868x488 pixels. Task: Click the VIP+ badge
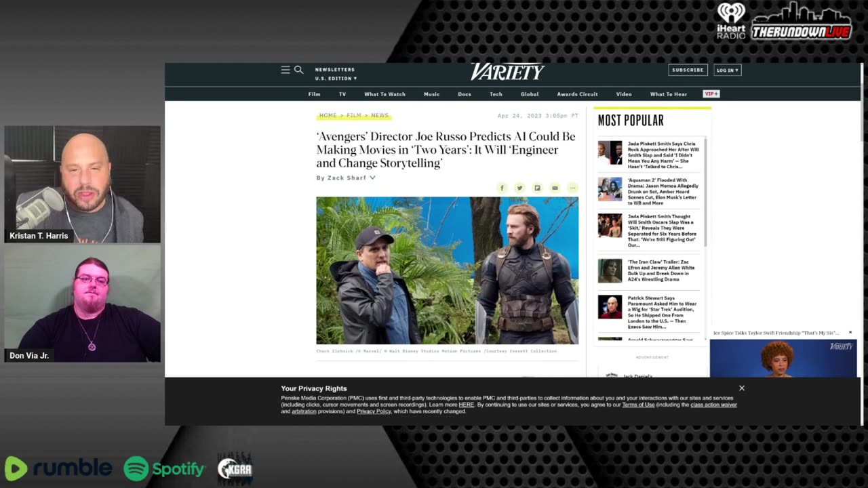[711, 94]
